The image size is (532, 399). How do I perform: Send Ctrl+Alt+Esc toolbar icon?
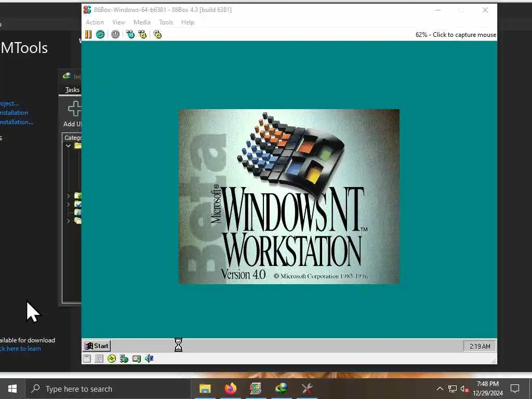click(x=142, y=34)
